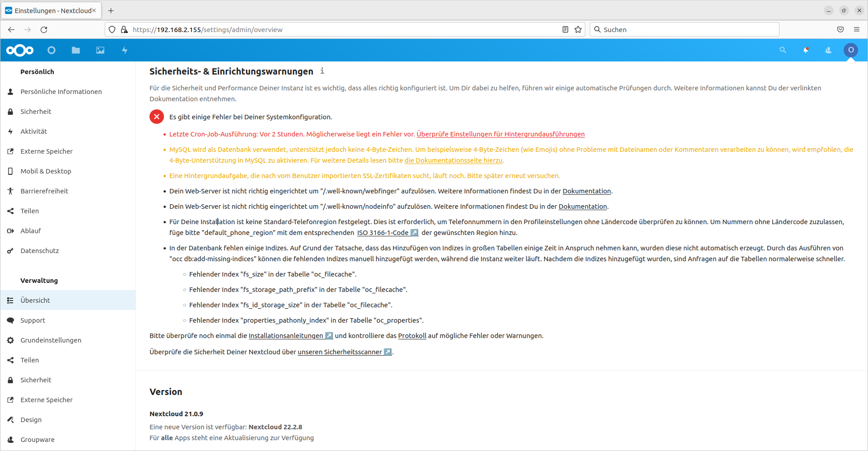This screenshot has height=451, width=868.
Task: Open a new browser tab
Action: [111, 10]
